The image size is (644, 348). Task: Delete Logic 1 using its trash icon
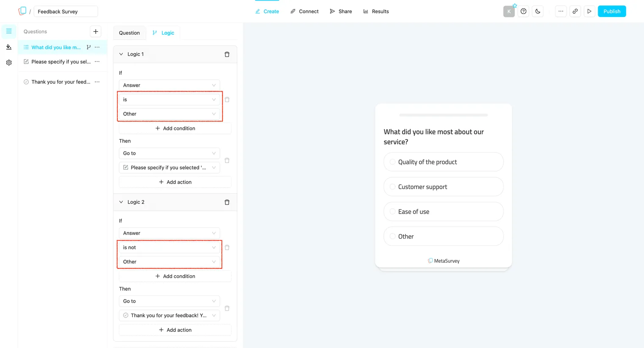click(227, 54)
